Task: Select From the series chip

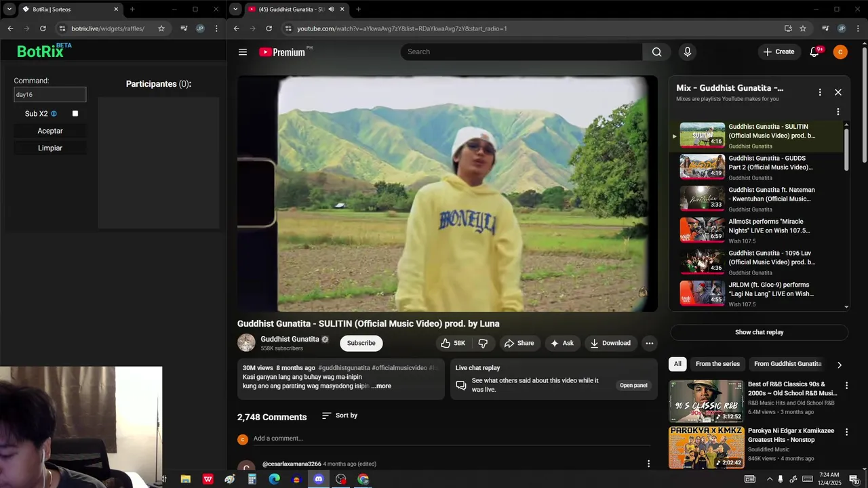Action: tap(717, 364)
